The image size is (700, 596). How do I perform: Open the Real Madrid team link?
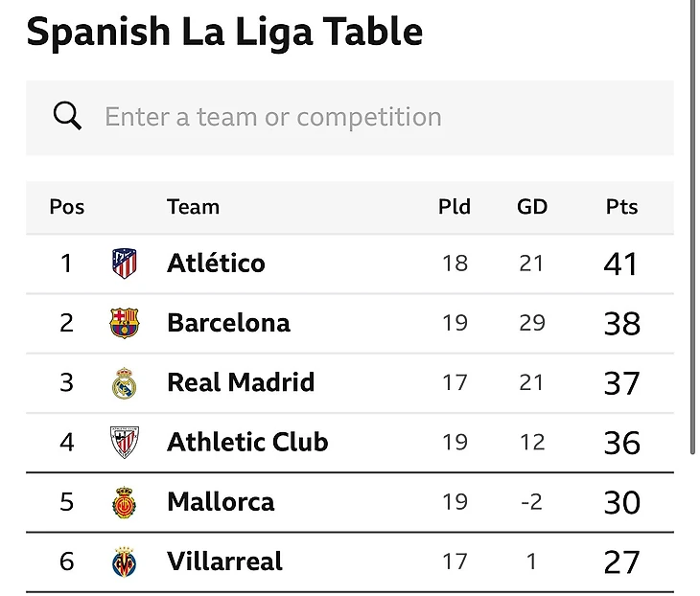(x=241, y=383)
